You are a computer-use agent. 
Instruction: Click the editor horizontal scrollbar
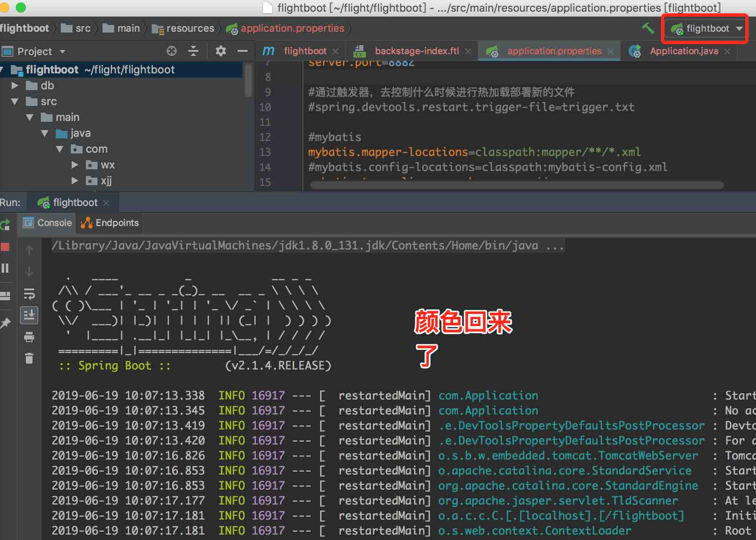(x=517, y=185)
